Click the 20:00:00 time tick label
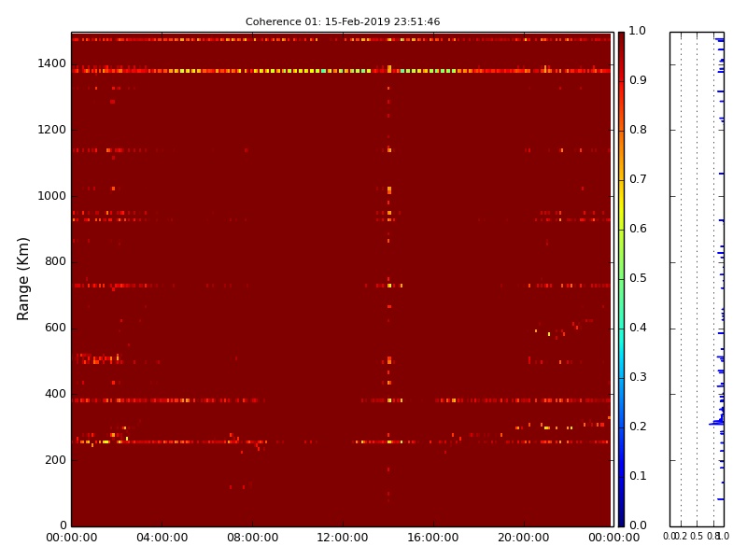 click(x=524, y=538)
